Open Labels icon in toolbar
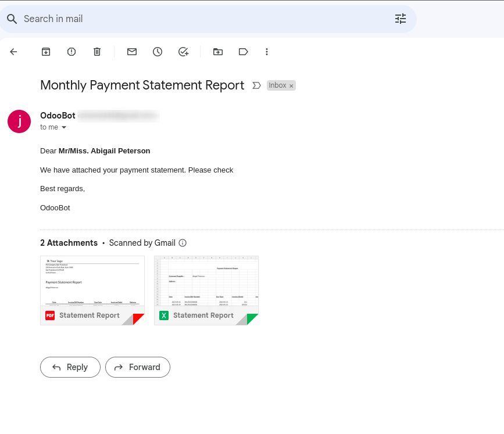The image size is (504, 434). [244, 52]
